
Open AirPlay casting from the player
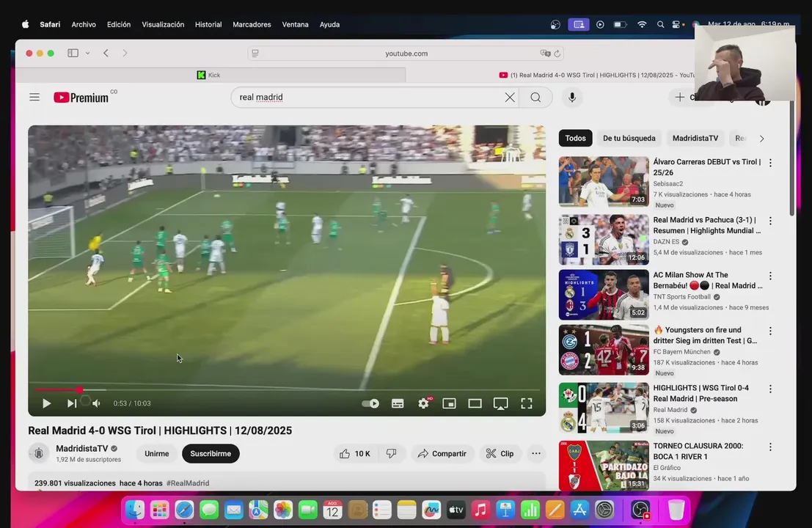[x=501, y=403]
